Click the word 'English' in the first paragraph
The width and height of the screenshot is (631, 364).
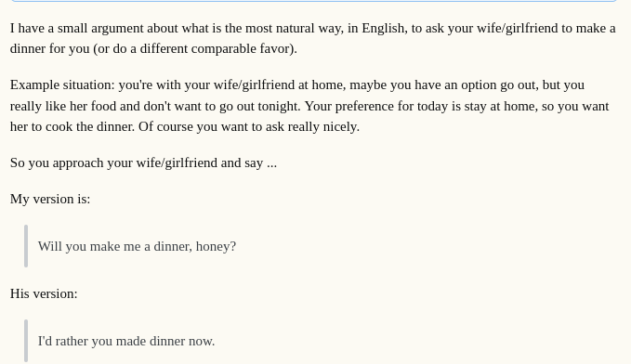point(383,28)
